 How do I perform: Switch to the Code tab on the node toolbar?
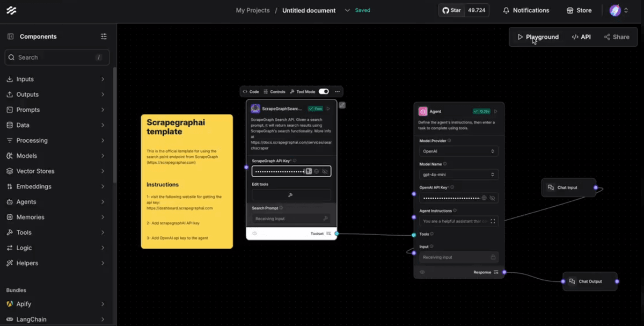coord(250,91)
